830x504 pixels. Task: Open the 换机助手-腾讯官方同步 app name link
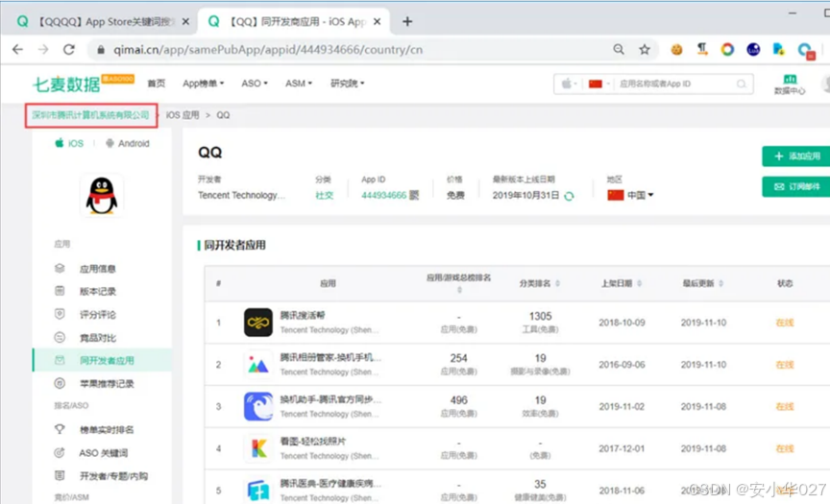click(x=330, y=399)
